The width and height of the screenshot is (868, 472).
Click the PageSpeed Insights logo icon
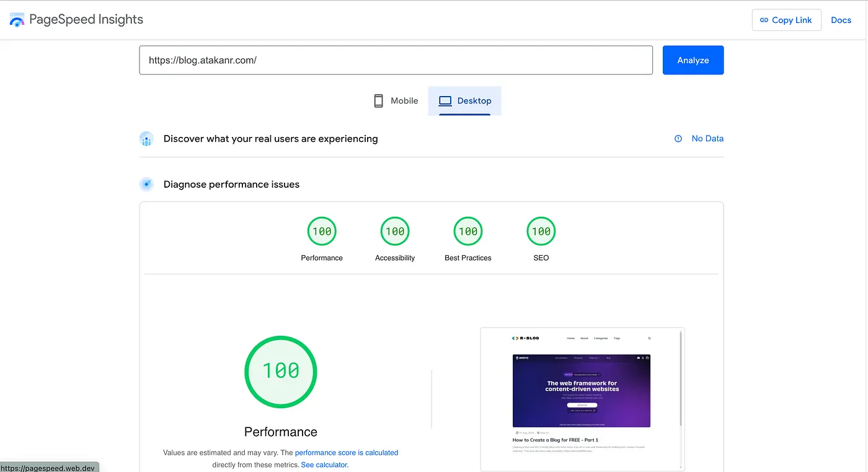point(17,19)
